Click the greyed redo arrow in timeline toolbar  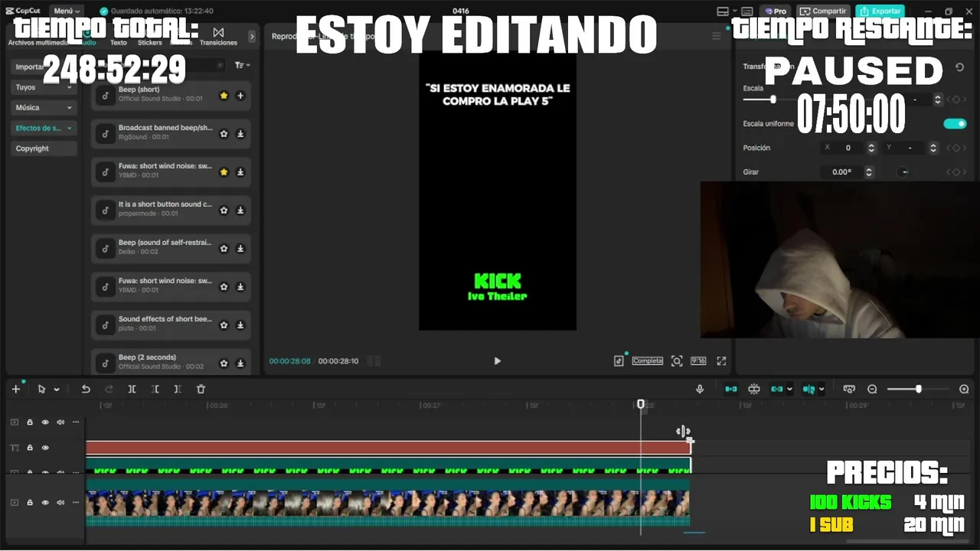click(109, 389)
